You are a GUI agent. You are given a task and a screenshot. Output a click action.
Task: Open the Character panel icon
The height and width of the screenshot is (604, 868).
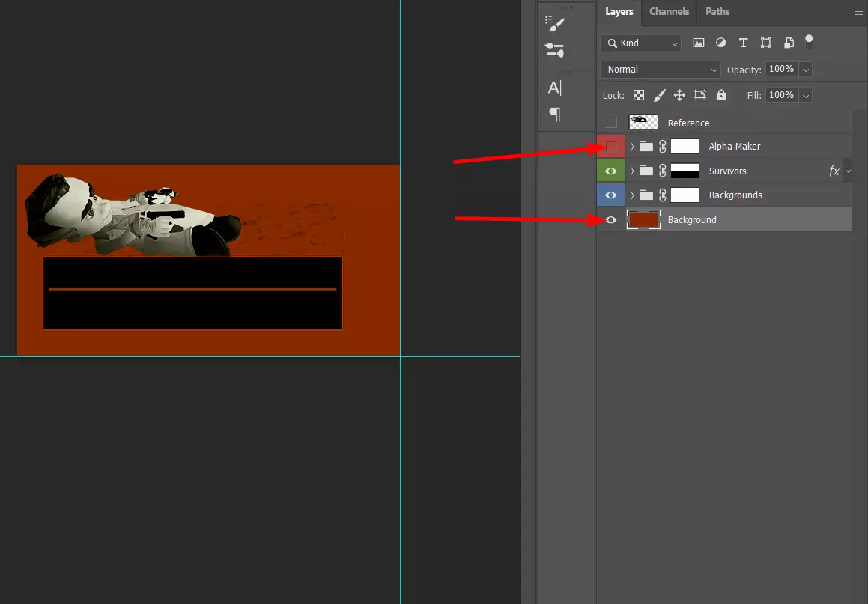pyautogui.click(x=555, y=88)
